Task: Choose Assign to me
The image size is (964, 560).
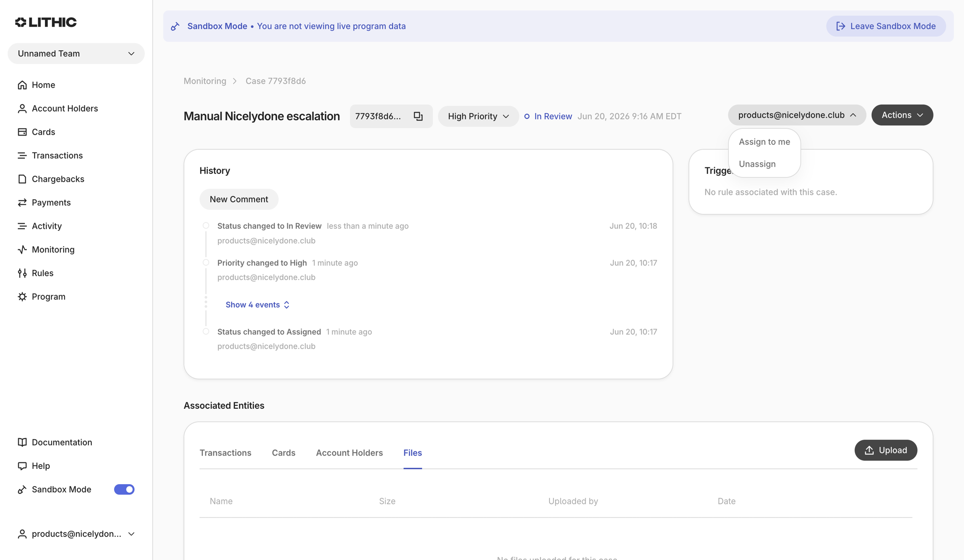Action: pyautogui.click(x=764, y=142)
